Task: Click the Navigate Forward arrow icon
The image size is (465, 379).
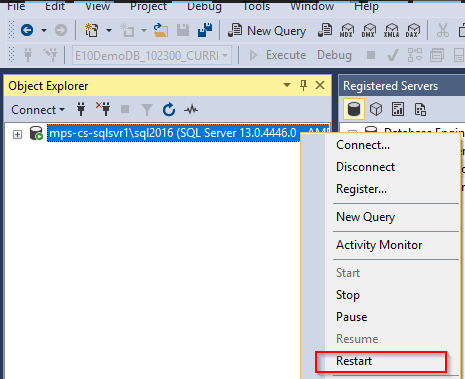Action: coord(61,30)
